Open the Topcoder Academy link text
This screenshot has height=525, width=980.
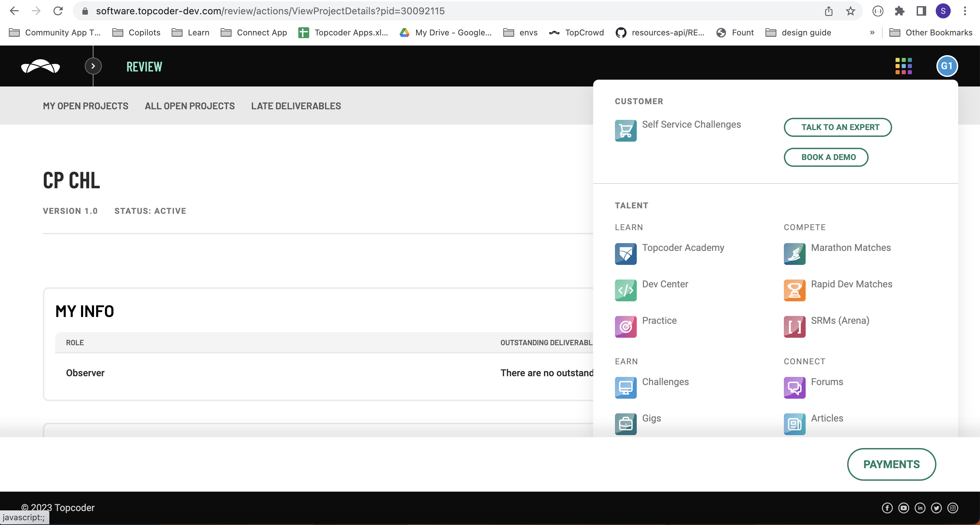(x=683, y=248)
